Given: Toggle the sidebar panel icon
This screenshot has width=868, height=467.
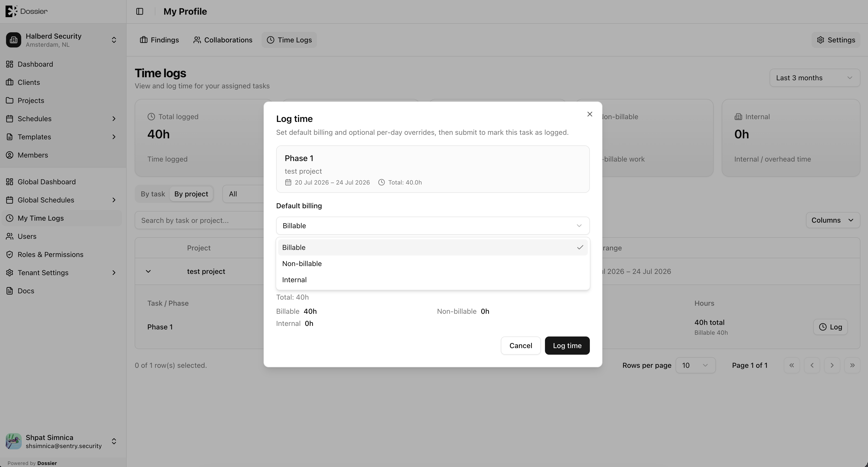Looking at the screenshot, I should pyautogui.click(x=139, y=11).
